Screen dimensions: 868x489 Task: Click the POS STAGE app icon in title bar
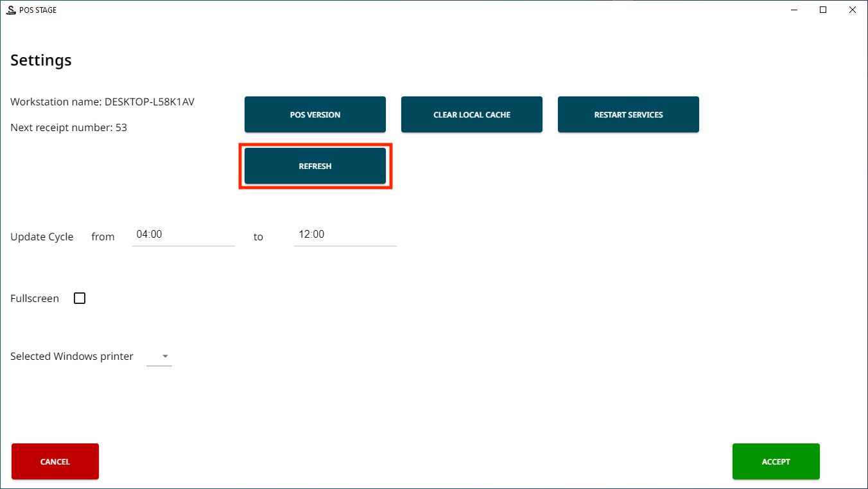[11, 10]
